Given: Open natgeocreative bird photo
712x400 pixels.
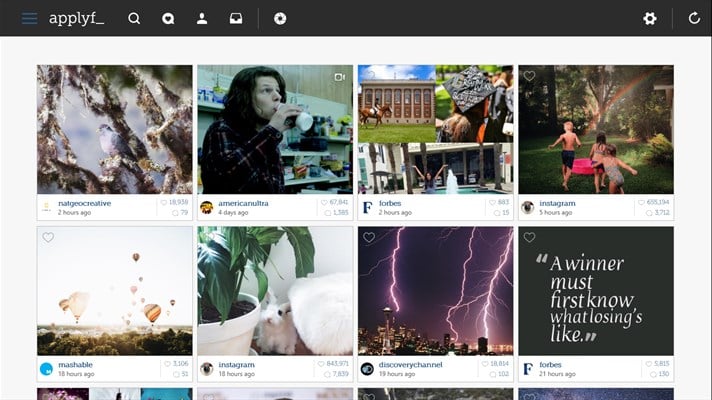Looking at the screenshot, I should point(115,129).
